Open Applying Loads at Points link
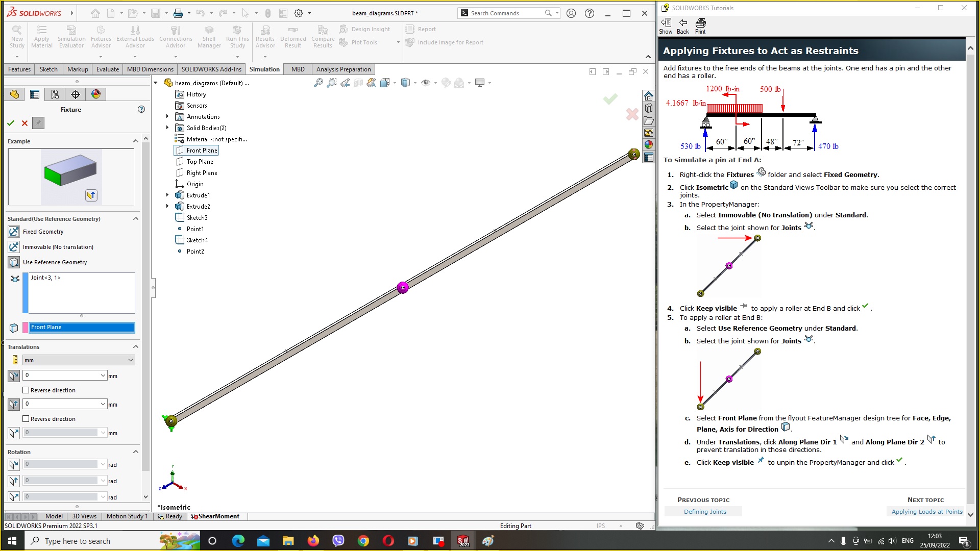Screen dimensions: 980x551 click(926, 512)
